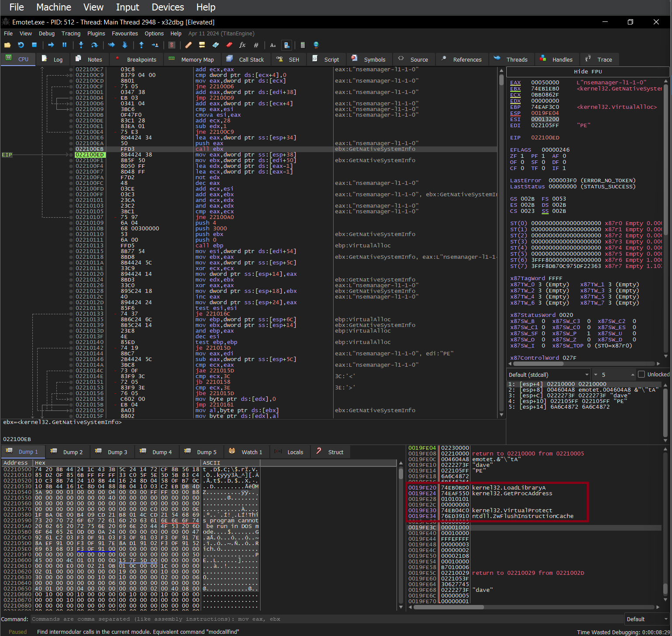Open the Threads tab
Screen dimensions: 672x636
(511, 59)
